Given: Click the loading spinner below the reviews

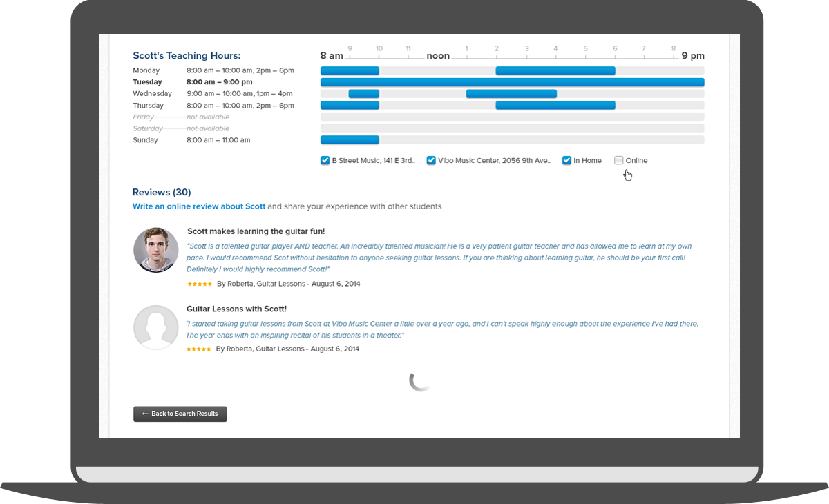Looking at the screenshot, I should (420, 380).
